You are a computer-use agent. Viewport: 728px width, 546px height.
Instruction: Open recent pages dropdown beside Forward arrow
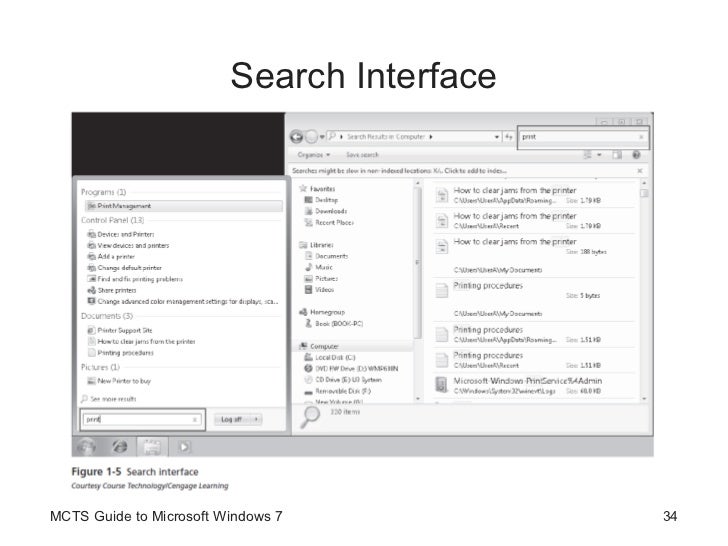322,137
